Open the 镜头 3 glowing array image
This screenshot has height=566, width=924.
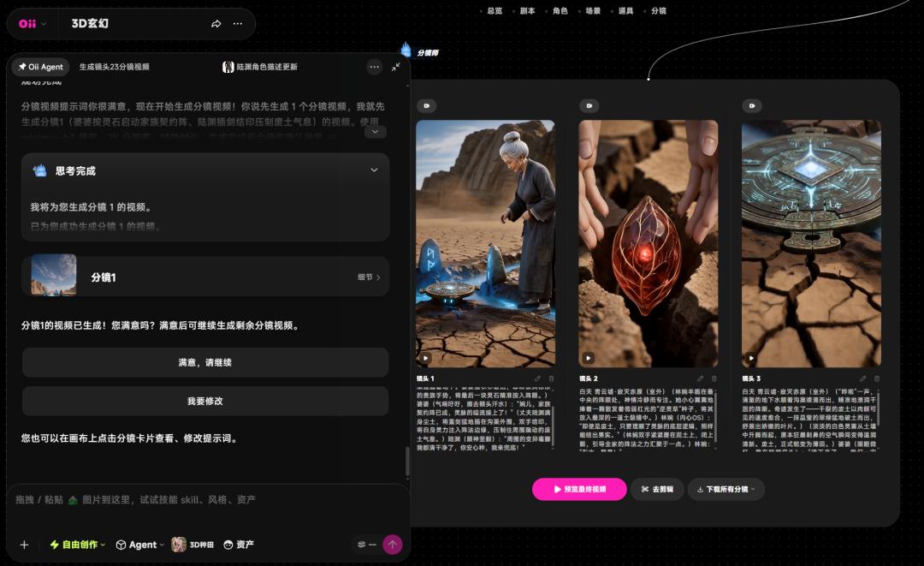point(811,243)
